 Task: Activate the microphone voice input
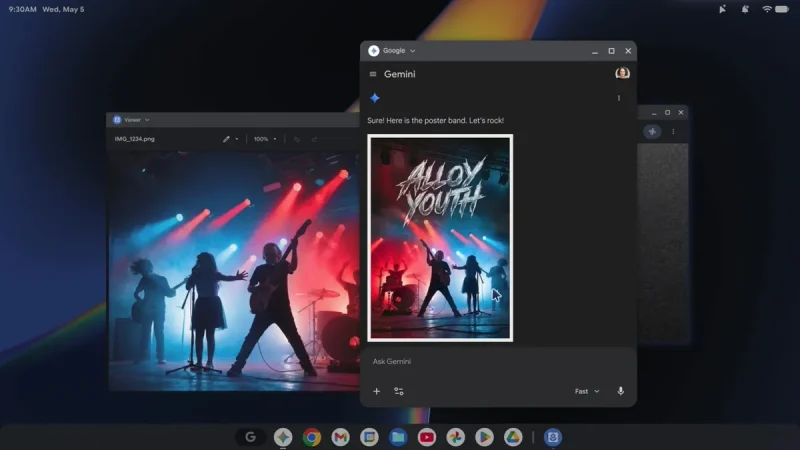tap(620, 391)
